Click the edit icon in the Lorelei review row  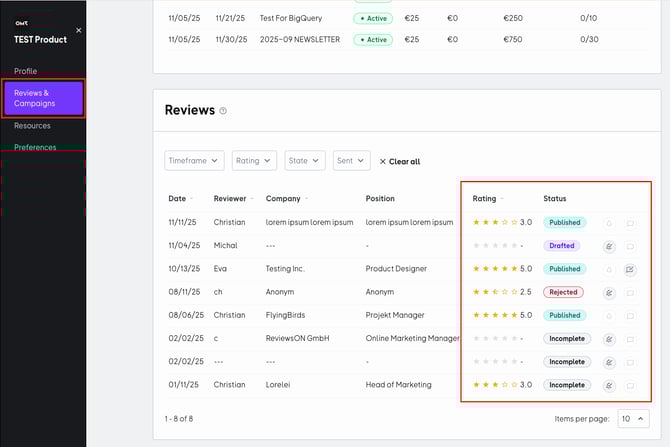[x=609, y=385]
